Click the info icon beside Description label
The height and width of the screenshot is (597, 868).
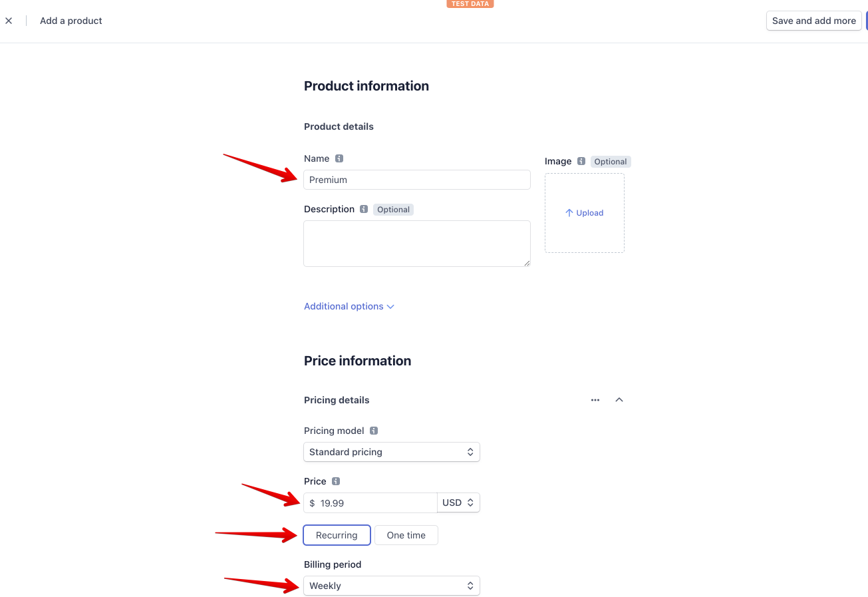pyautogui.click(x=364, y=209)
